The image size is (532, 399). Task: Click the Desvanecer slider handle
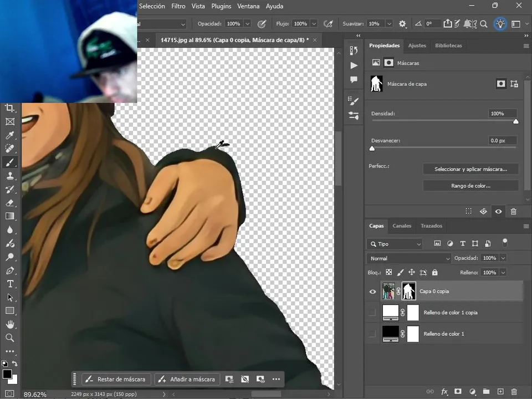(372, 149)
